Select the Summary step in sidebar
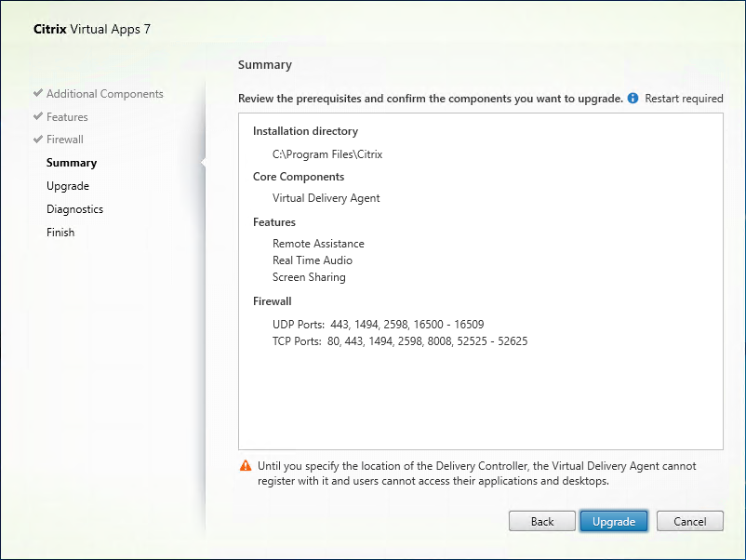Screen dimensions: 746x560 [x=72, y=163]
